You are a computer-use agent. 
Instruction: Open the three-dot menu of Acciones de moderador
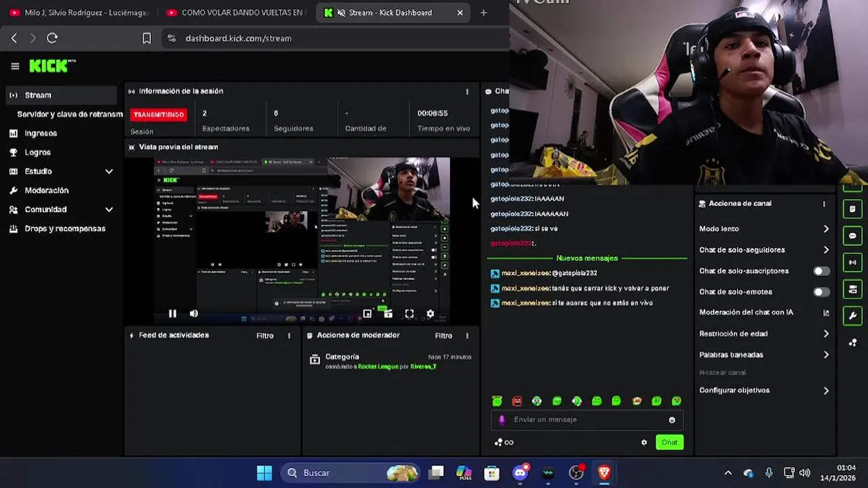pos(467,335)
